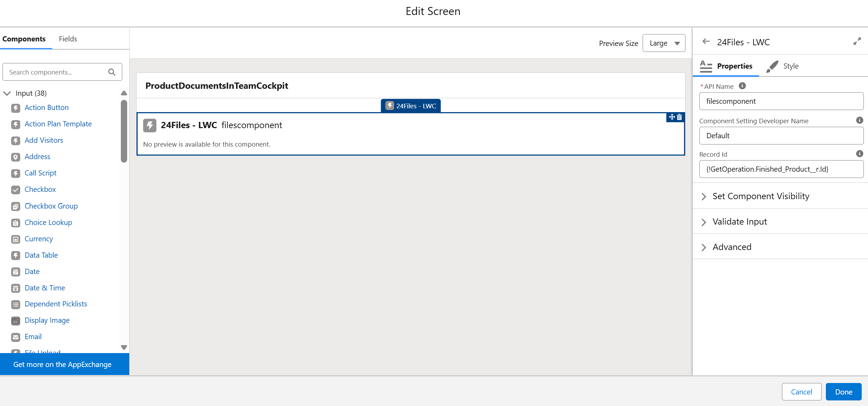Image resolution: width=868 pixels, height=406 pixels.
Task: Delete the 24Files - LWC component
Action: click(680, 117)
